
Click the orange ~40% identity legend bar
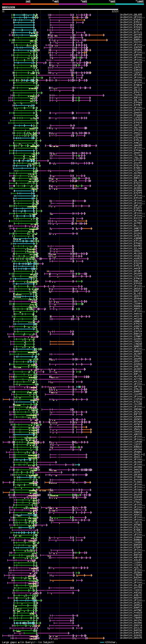point(45,4)
